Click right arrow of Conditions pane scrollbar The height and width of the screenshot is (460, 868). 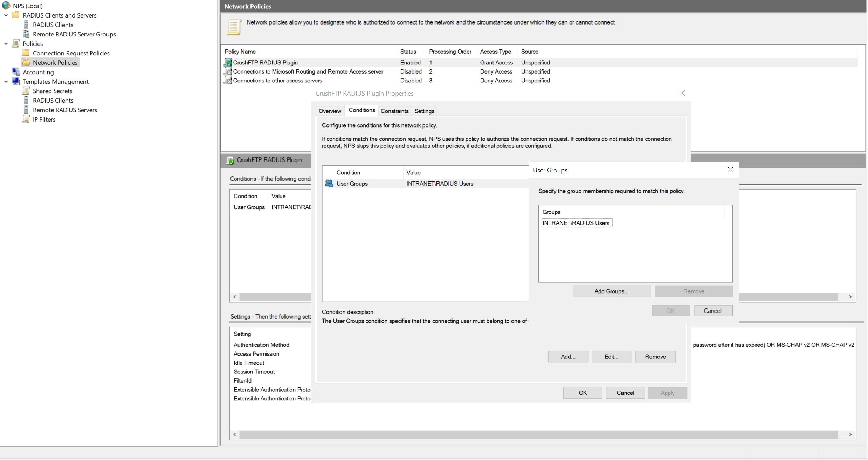pyautogui.click(x=850, y=297)
